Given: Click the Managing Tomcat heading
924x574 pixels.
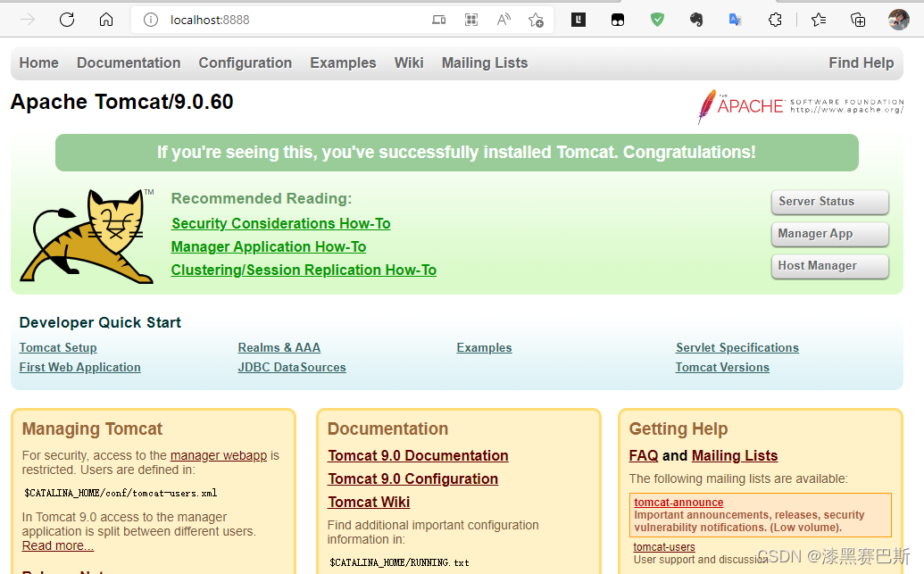Looking at the screenshot, I should coord(92,428).
